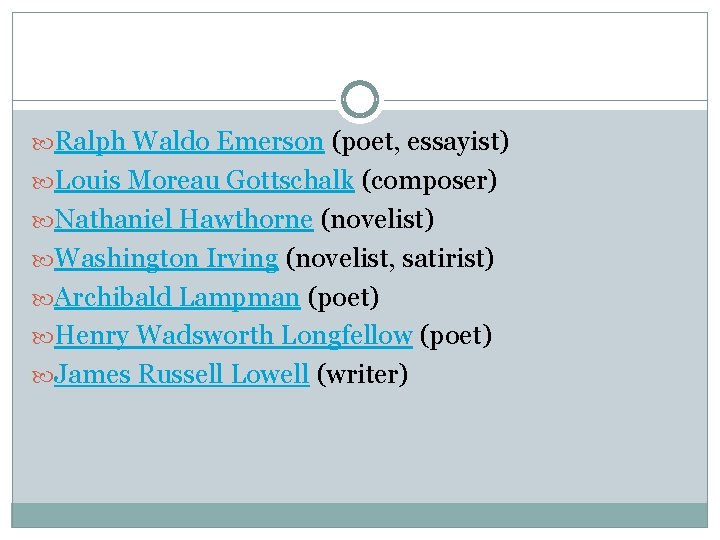The image size is (720, 540).
Task: Open the Ralph Waldo Emerson link
Action: coord(188,142)
